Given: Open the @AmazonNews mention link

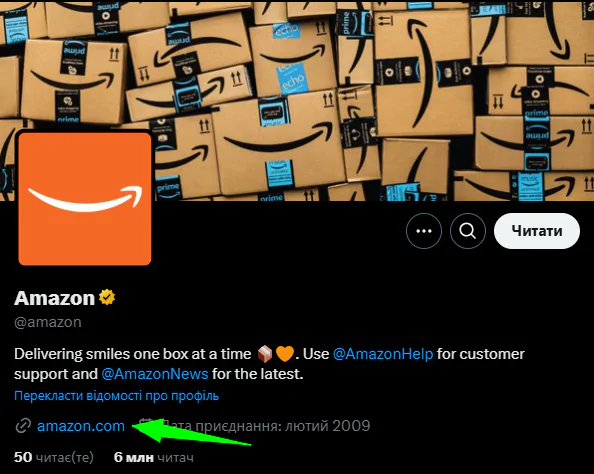Looking at the screenshot, I should point(155,374).
